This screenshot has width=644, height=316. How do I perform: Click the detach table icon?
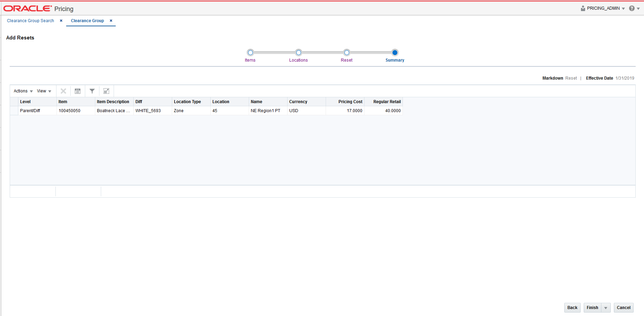(106, 91)
